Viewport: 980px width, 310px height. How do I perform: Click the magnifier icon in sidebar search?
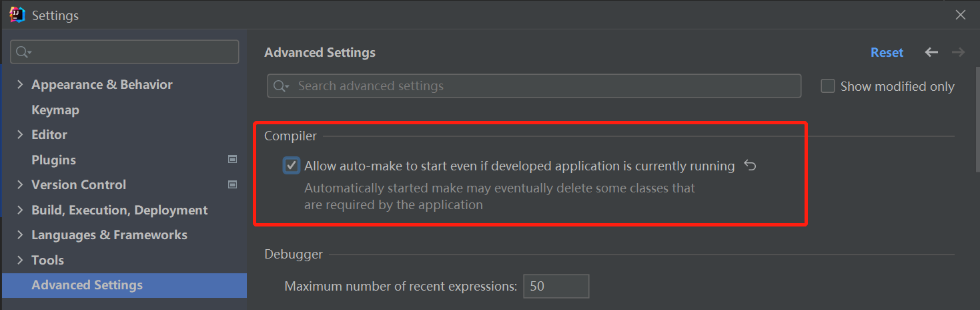23,52
